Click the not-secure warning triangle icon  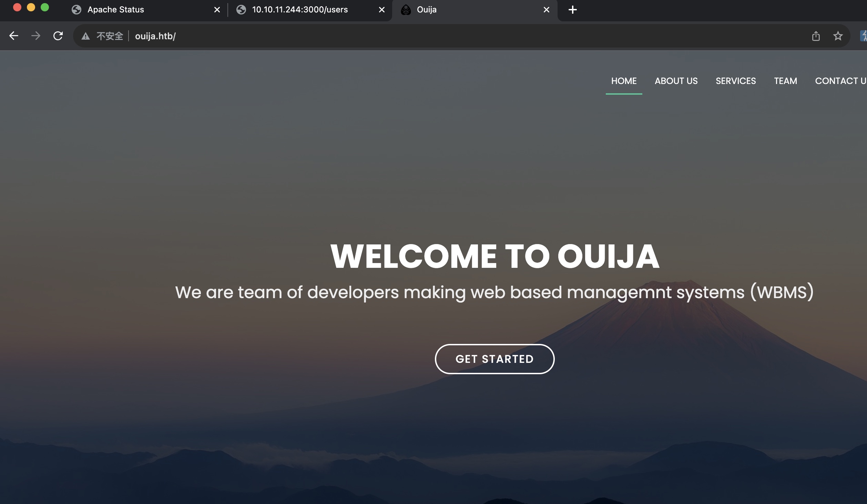(85, 36)
